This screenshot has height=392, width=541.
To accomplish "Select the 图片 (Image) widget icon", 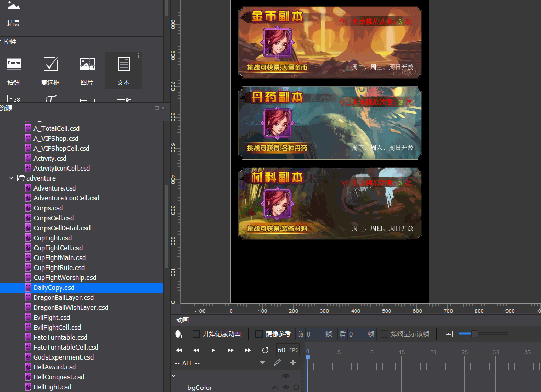I will click(87, 64).
